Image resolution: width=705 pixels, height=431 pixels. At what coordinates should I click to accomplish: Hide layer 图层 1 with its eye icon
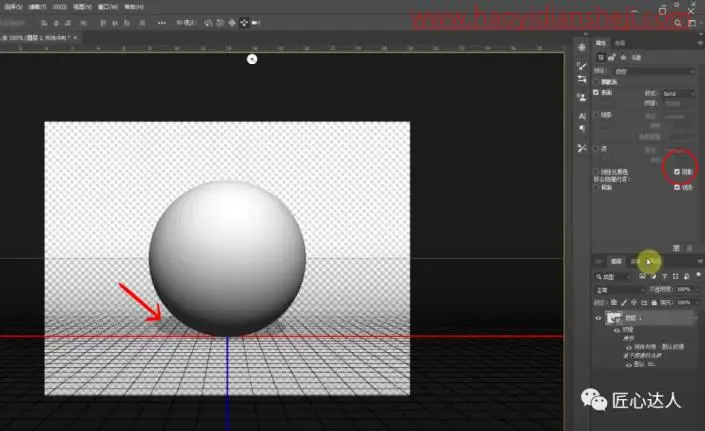598,318
